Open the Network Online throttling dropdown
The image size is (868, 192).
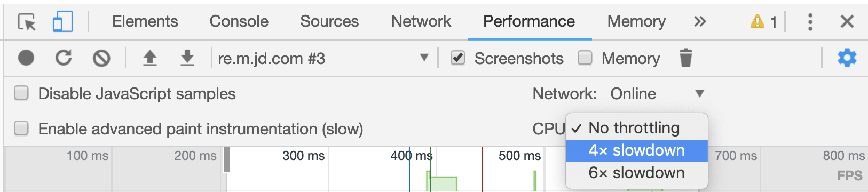657,94
